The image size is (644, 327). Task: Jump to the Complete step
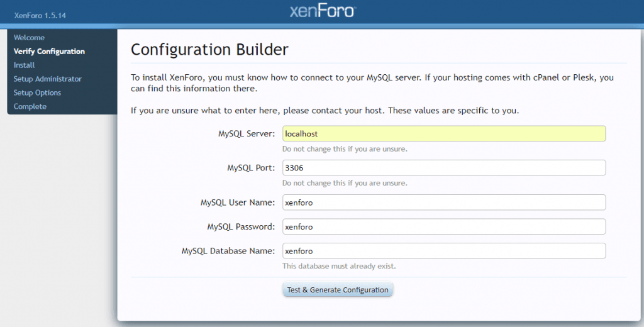coord(30,106)
